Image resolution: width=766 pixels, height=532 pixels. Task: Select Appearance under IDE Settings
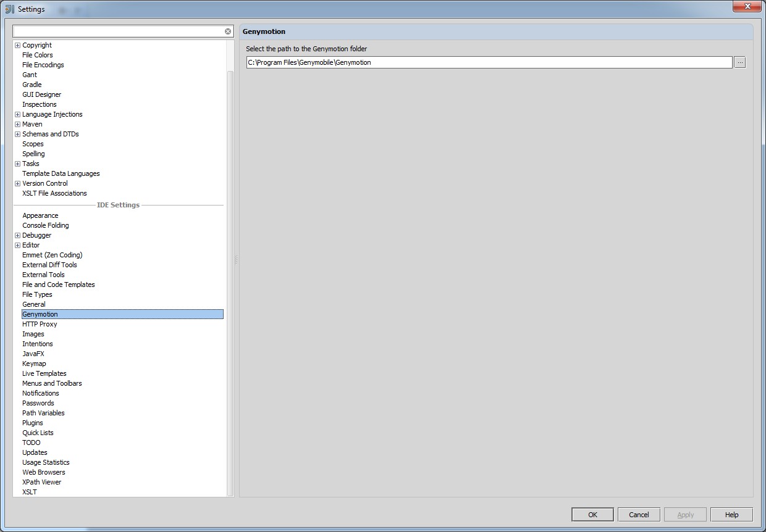pyautogui.click(x=40, y=215)
